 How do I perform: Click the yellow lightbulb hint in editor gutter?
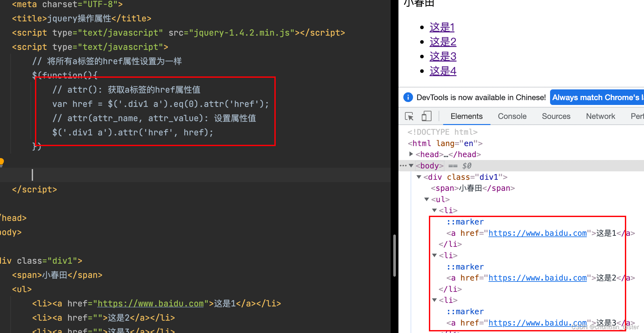[1, 162]
